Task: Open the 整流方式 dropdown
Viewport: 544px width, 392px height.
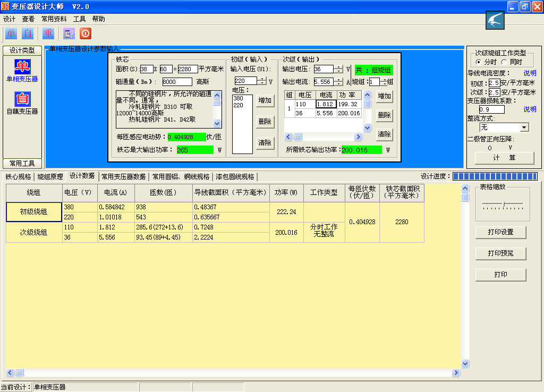Action: (x=524, y=127)
